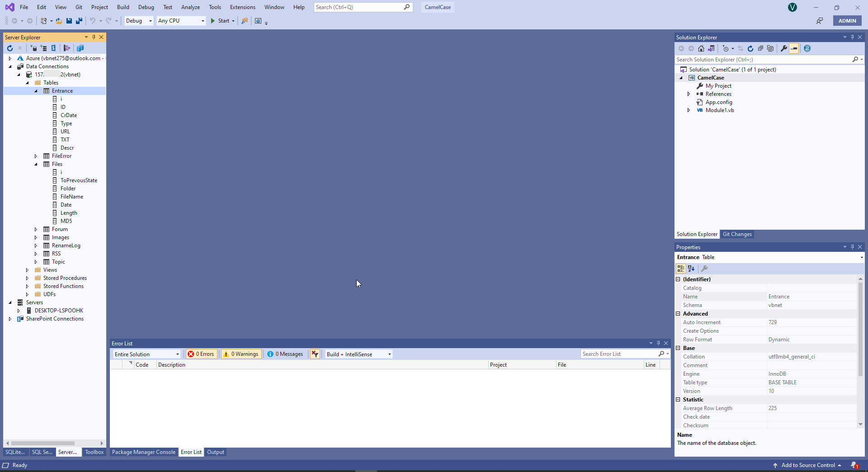Click the Property Pages wrench in Properties panel

point(704,269)
